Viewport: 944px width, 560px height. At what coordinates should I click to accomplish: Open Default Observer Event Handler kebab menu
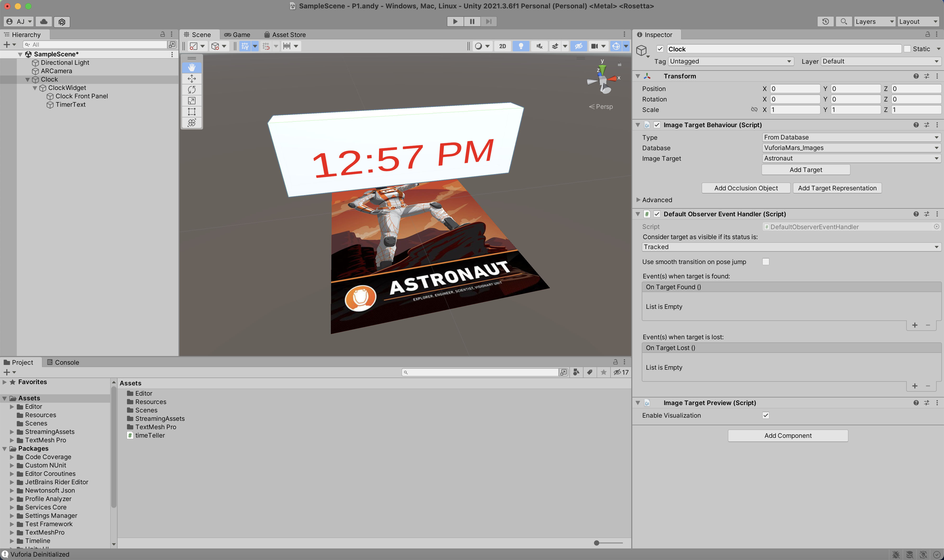(x=937, y=214)
